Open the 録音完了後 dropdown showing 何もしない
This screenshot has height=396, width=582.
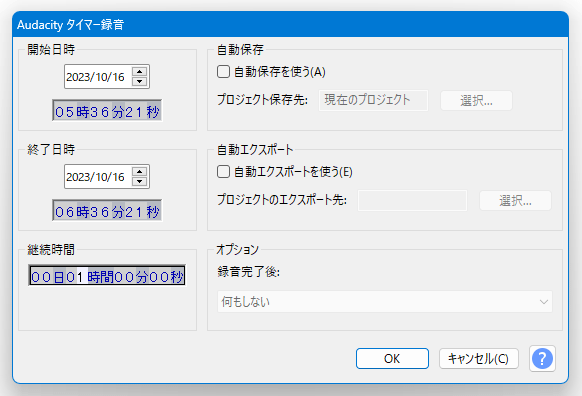coord(385,302)
